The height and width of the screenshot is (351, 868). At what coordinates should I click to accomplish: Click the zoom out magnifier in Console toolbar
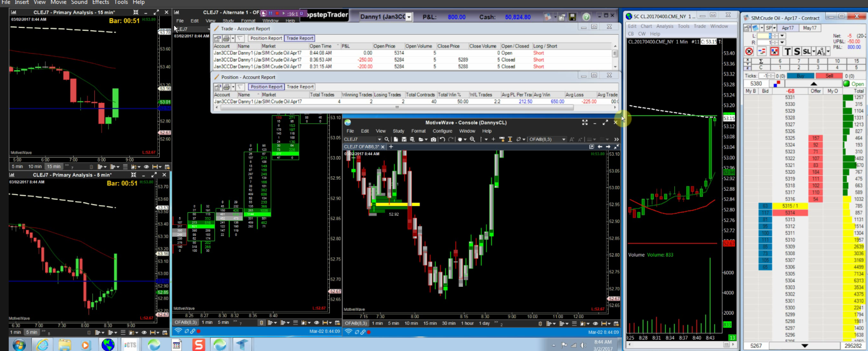tap(472, 139)
